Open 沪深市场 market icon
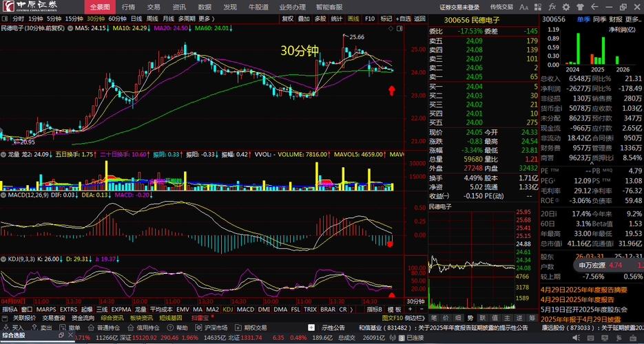 (x=198, y=327)
